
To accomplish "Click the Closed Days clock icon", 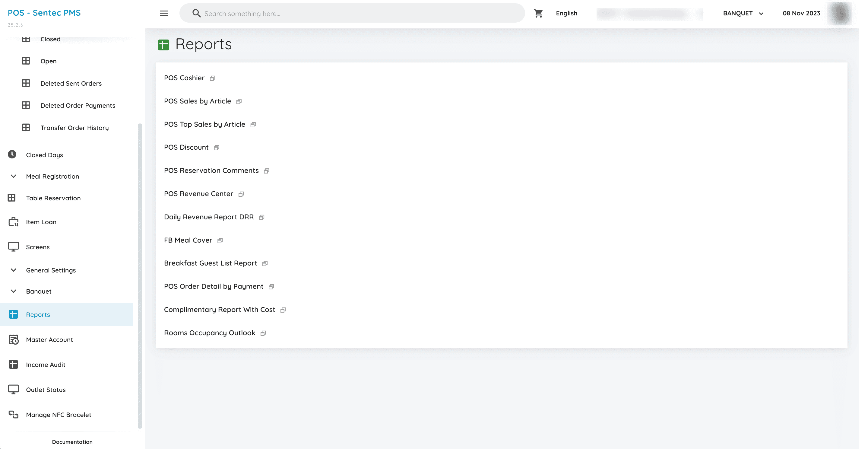I will pos(12,154).
